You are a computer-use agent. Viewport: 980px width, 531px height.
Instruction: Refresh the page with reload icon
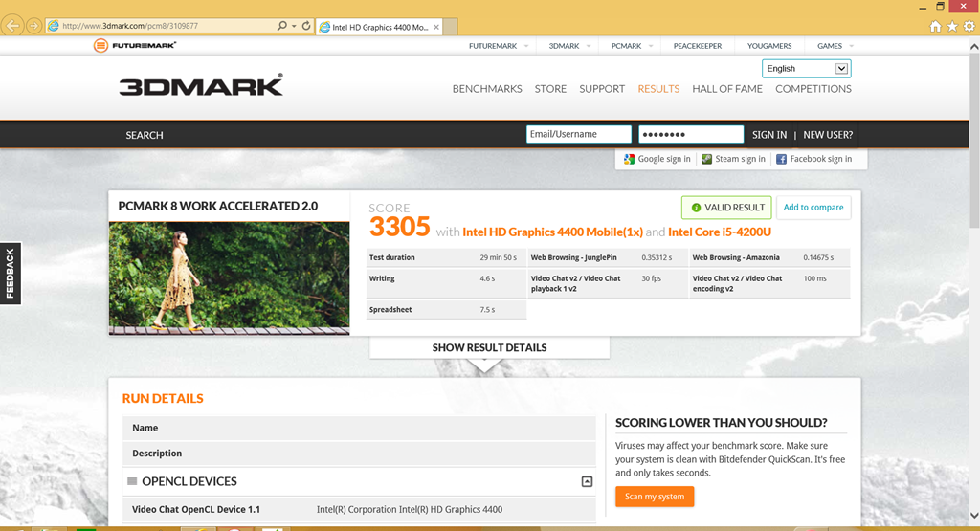pos(306,26)
